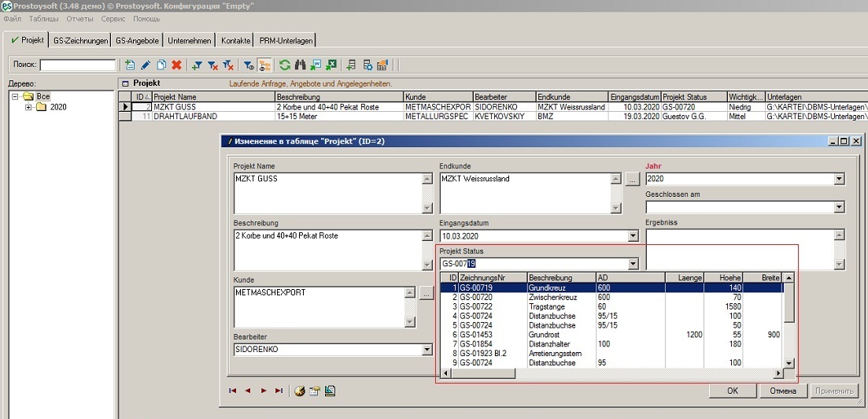Click the palette icon in dialog footer
This screenshot has width=868, height=419.
[299, 391]
